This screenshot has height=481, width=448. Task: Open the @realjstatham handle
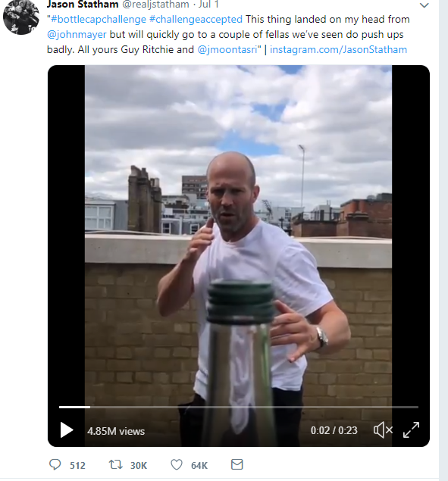click(155, 5)
